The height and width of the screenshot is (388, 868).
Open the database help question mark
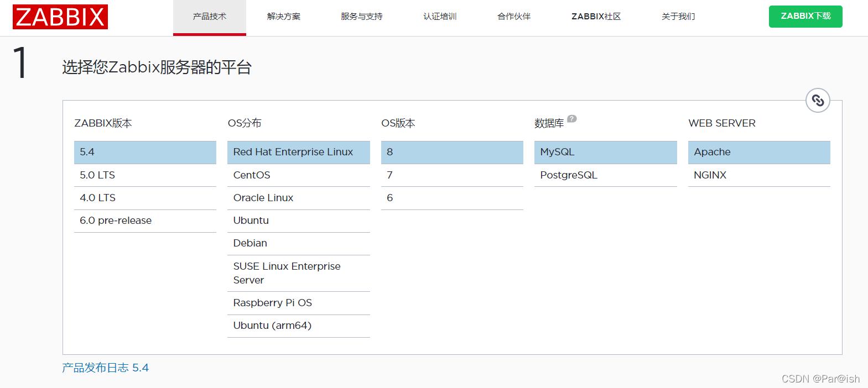[x=572, y=118]
